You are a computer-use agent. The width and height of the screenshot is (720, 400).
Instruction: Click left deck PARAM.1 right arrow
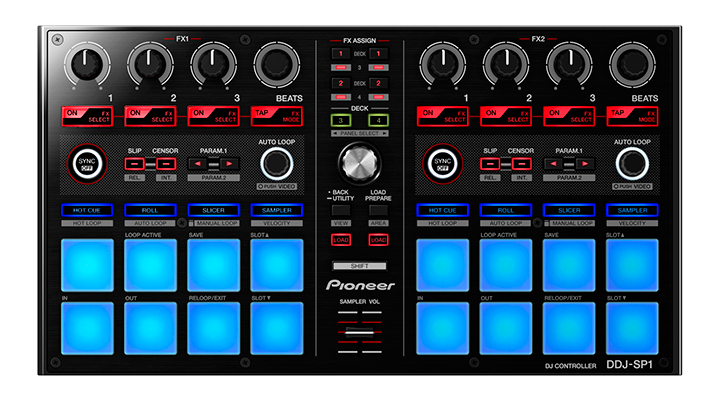[x=229, y=163]
